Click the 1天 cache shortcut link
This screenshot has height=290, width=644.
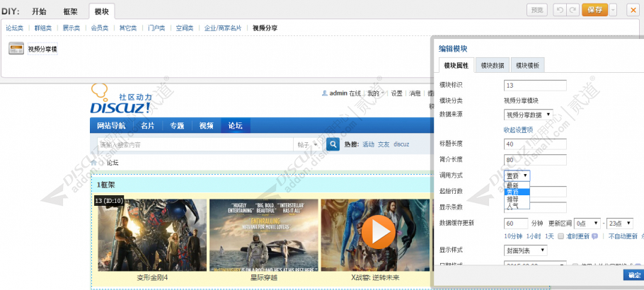pyautogui.click(x=550, y=236)
